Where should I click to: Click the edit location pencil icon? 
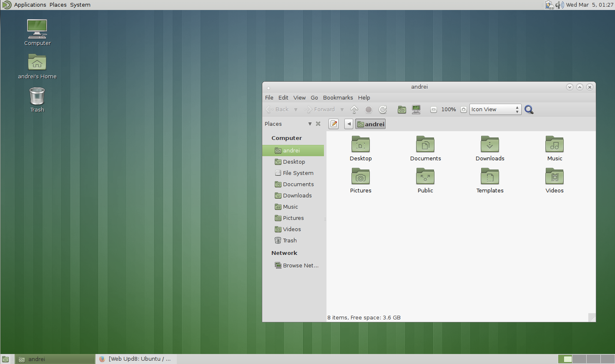[333, 124]
